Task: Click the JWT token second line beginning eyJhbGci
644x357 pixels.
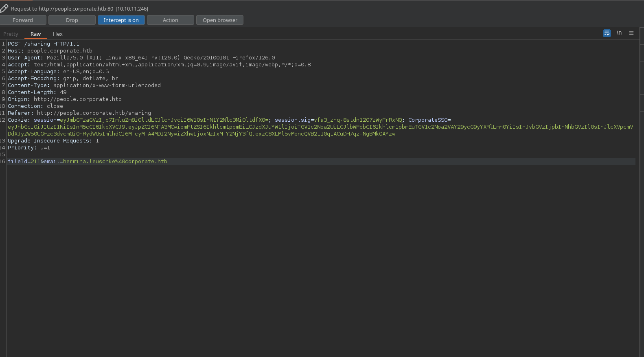Action: tap(320, 127)
